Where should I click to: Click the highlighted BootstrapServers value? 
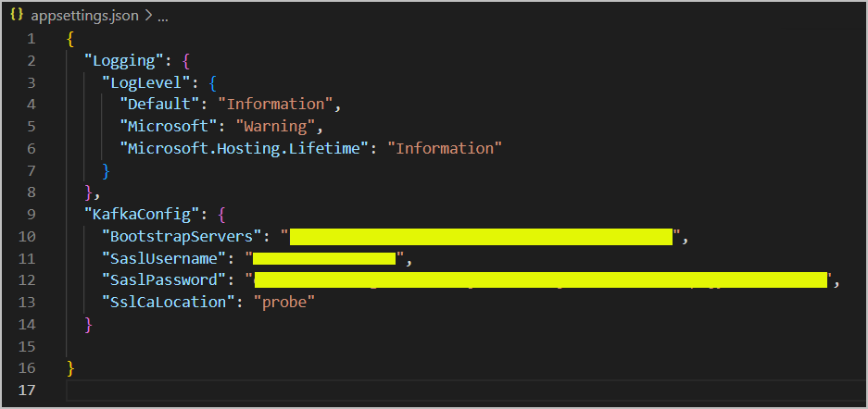tap(481, 236)
